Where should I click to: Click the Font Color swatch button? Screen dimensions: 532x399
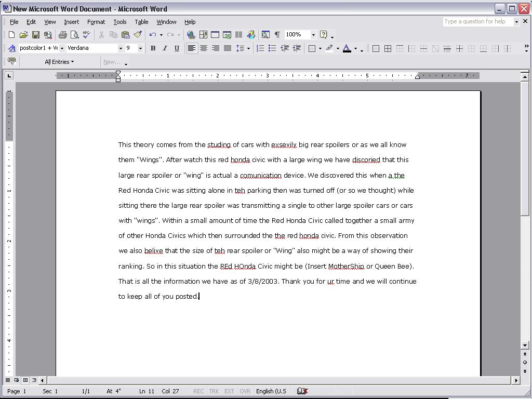347,48
